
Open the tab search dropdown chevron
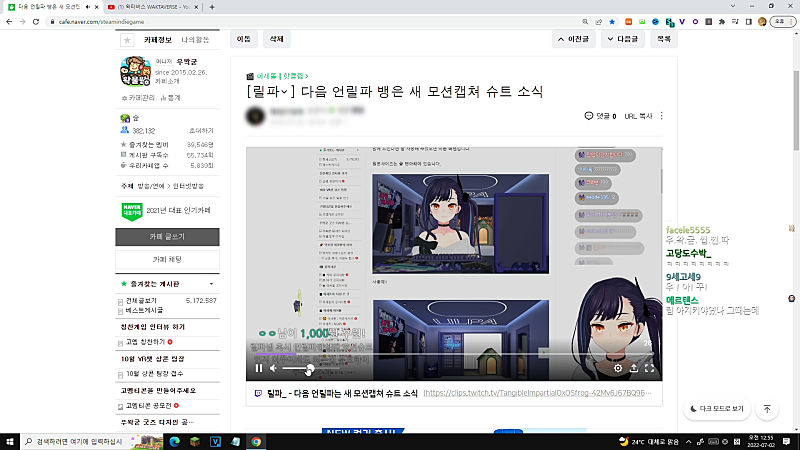[x=733, y=6]
